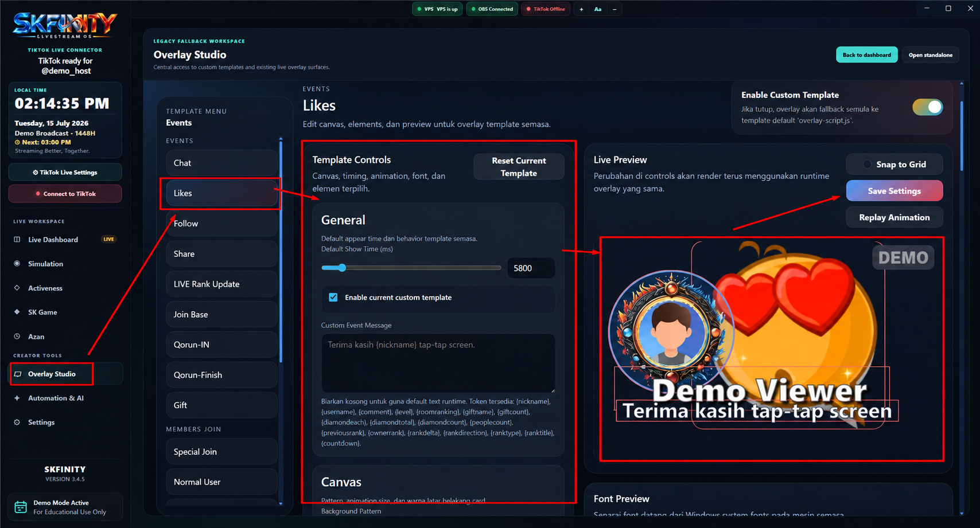This screenshot has width=980, height=528.
Task: Click the Overlay Studio icon
Action: click(18, 374)
